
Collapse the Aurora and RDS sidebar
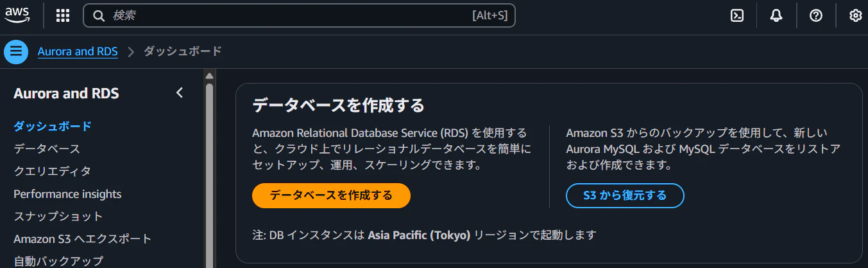point(180,93)
